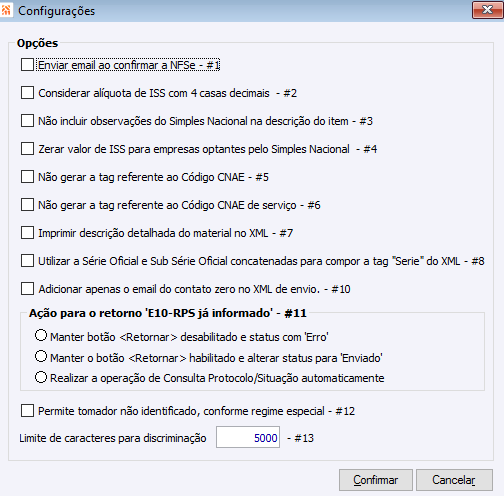This screenshot has height=496, width=504.
Task: Select 'Manter botão <Retornar> desabilitado' radio option
Action: point(41,336)
